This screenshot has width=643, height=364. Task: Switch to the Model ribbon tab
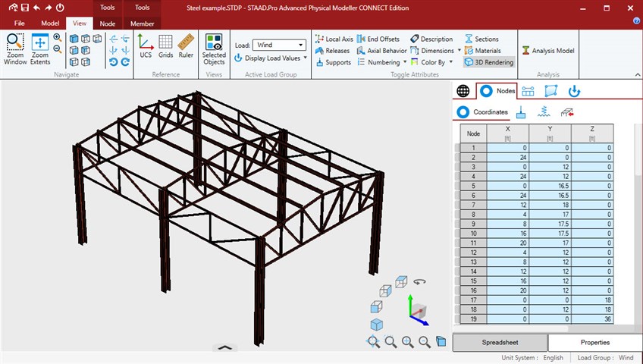(50, 24)
